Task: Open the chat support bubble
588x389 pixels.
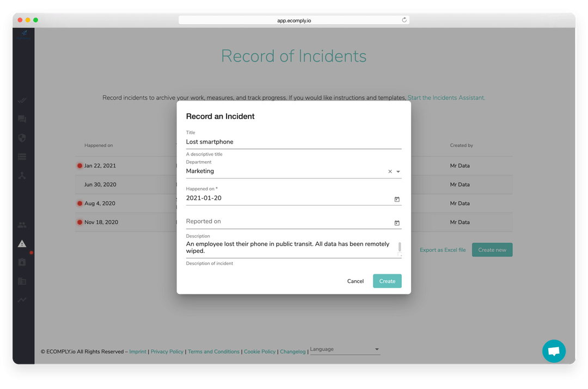Action: point(554,351)
